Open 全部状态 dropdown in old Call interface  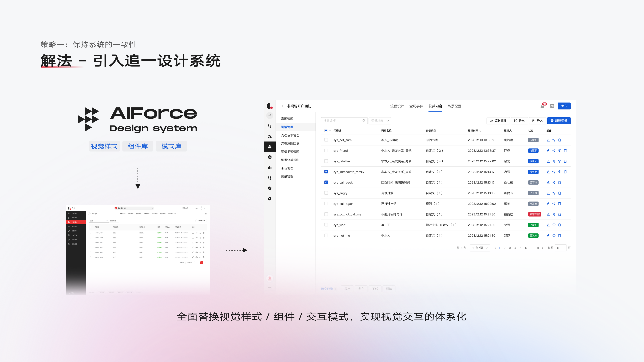pos(114,221)
